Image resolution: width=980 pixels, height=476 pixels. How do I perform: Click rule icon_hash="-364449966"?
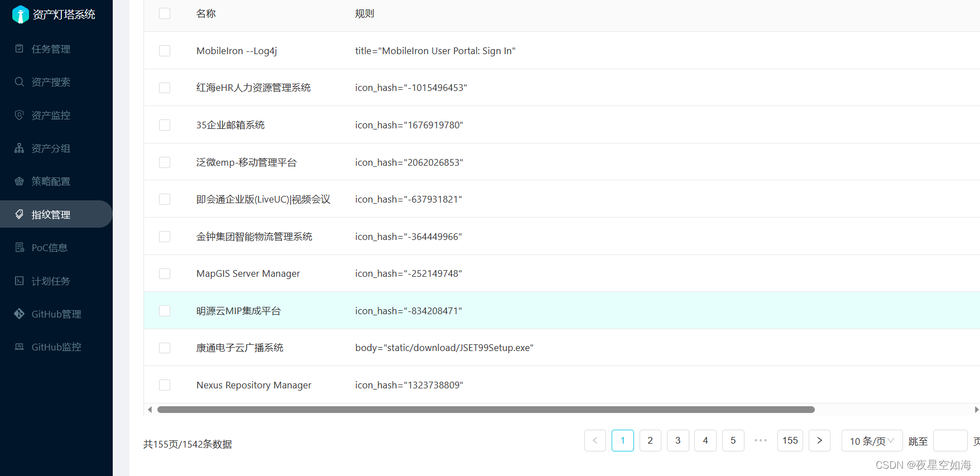(x=409, y=237)
